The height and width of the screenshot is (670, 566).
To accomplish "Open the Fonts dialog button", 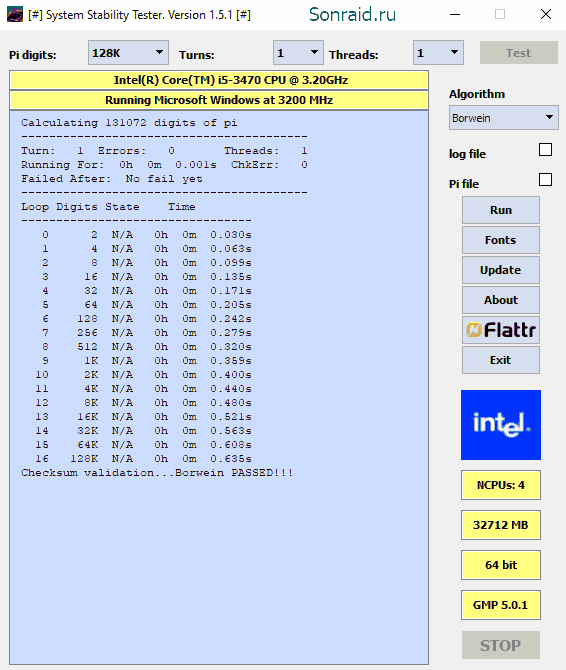I will coord(501,240).
